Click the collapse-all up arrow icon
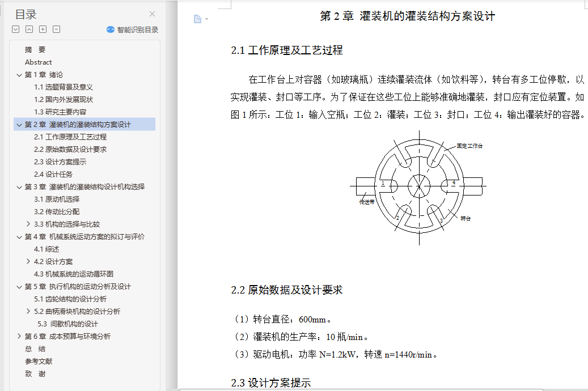Viewport: 588px width, 391px height. pyautogui.click(x=29, y=29)
